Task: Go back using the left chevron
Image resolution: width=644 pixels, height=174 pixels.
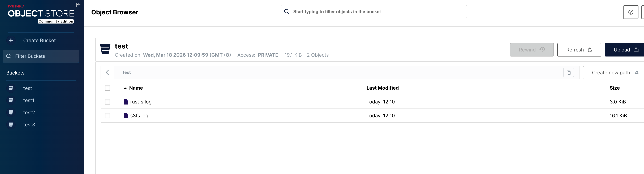Action: (x=108, y=73)
